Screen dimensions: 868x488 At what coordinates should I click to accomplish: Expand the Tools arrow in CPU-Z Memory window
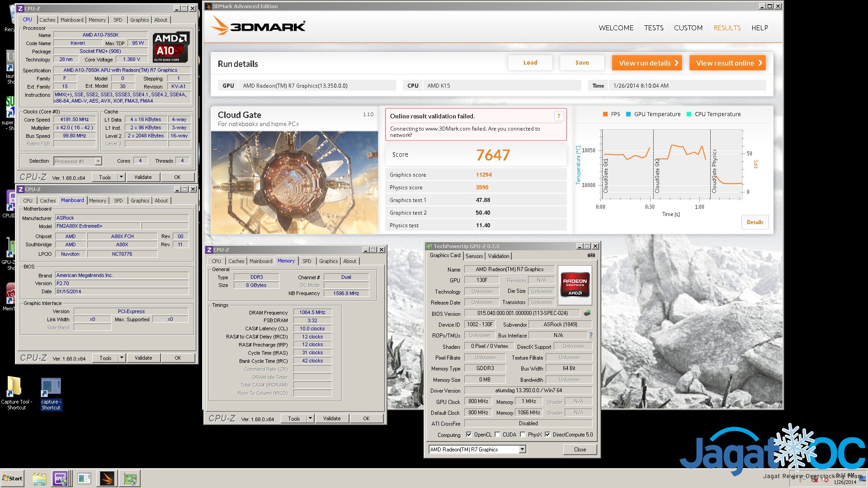click(310, 418)
